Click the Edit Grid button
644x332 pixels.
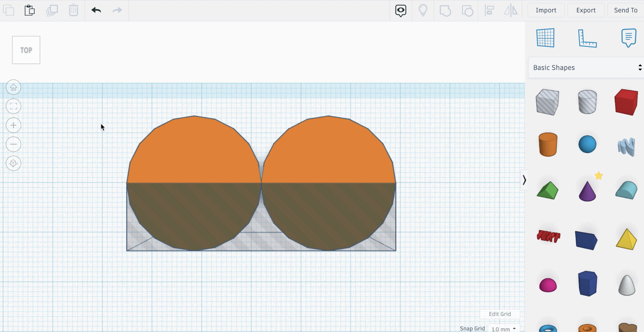[x=500, y=314]
